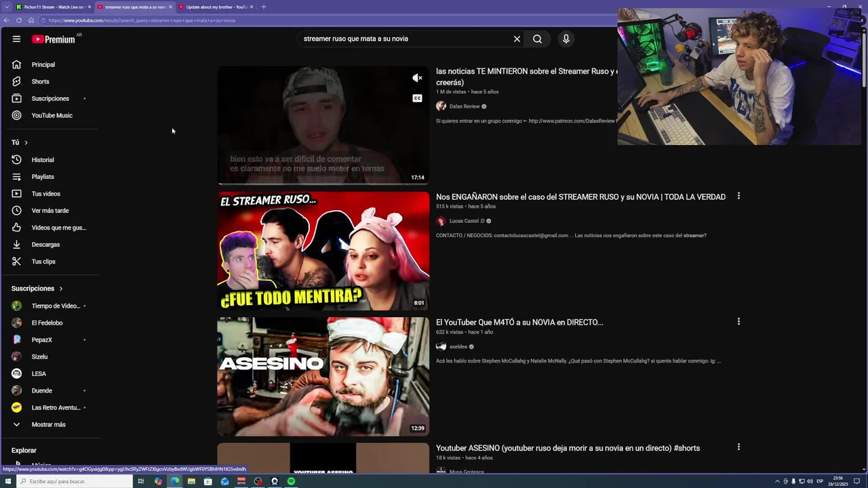
Task: Click the browser home button
Action: (31, 20)
